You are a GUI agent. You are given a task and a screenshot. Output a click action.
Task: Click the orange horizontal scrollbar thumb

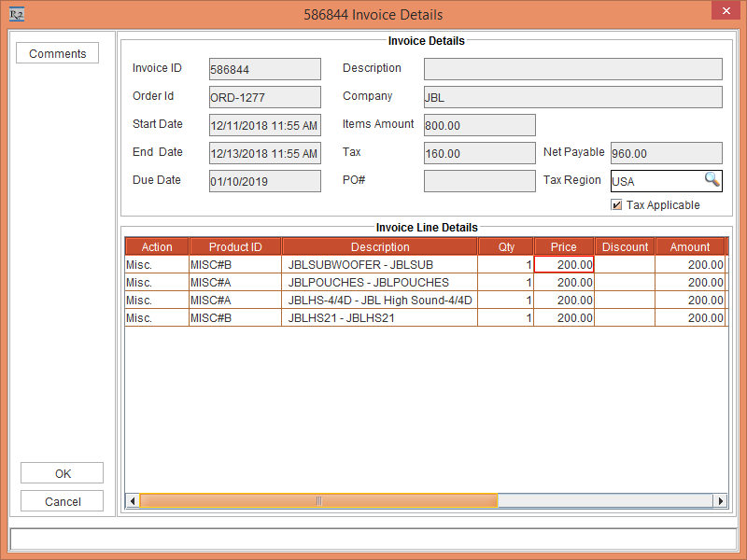point(318,501)
